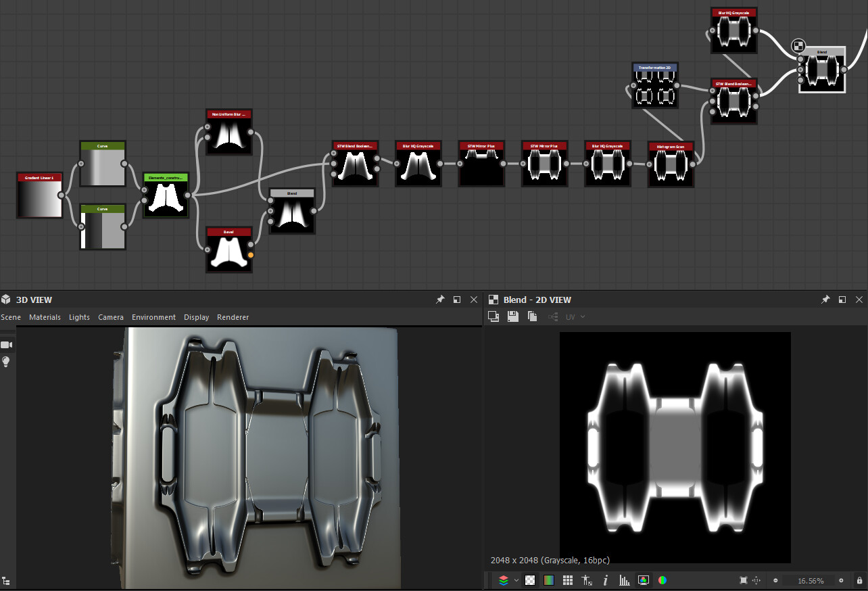The width and height of the screenshot is (868, 591).
Task: Toggle the histogram display in 2D View
Action: 625,580
